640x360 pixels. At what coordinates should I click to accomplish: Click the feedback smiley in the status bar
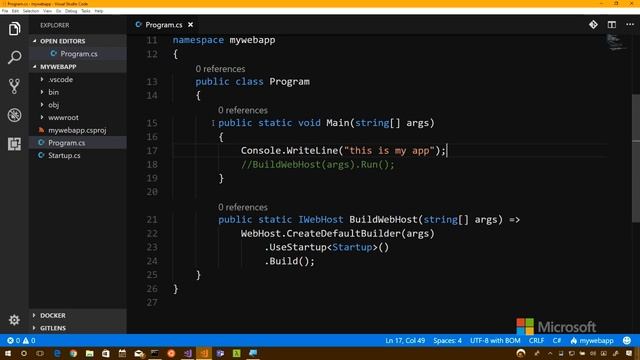[x=627, y=340]
